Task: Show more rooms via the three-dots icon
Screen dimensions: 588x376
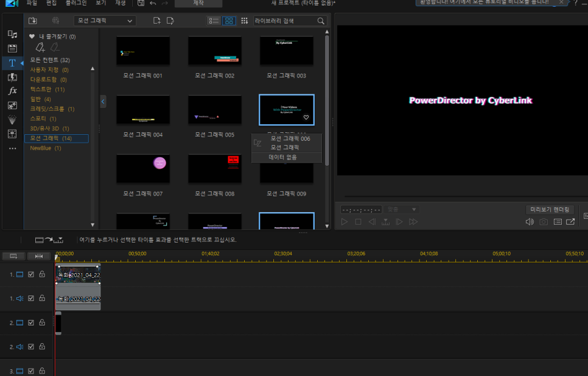Action: 12,149
